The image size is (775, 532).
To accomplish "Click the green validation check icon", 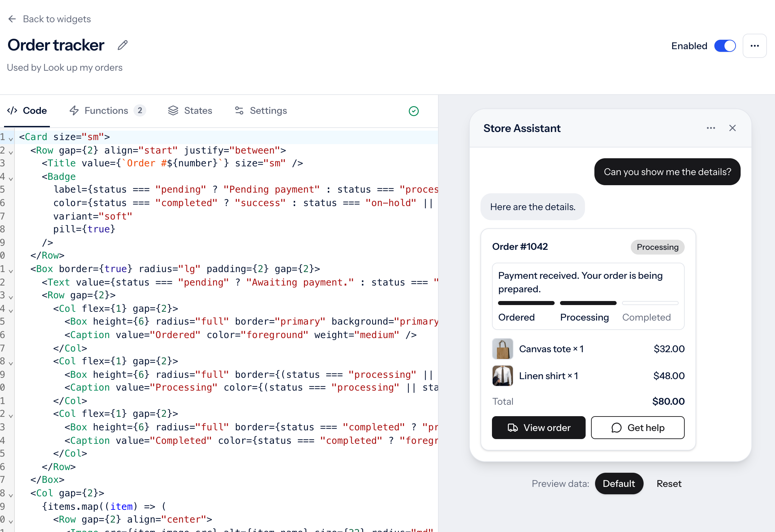I will click(414, 111).
